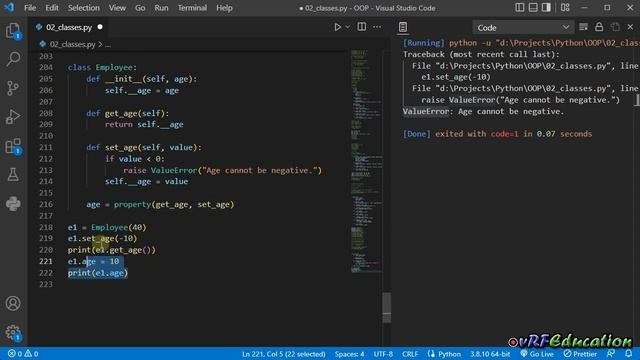
Task: Open Source Control view
Action: (13, 88)
